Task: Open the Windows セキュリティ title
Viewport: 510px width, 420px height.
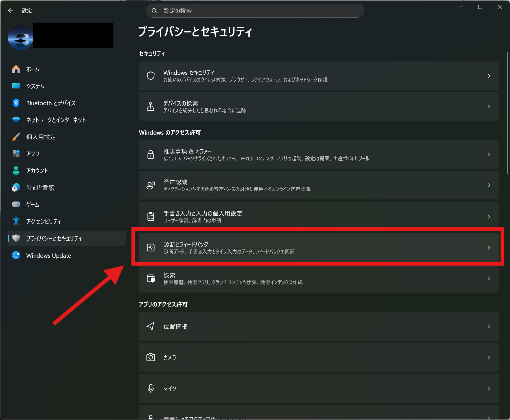Action: coord(189,73)
